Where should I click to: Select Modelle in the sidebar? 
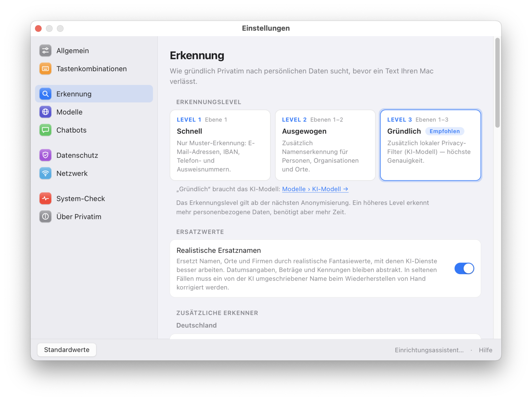click(94, 112)
